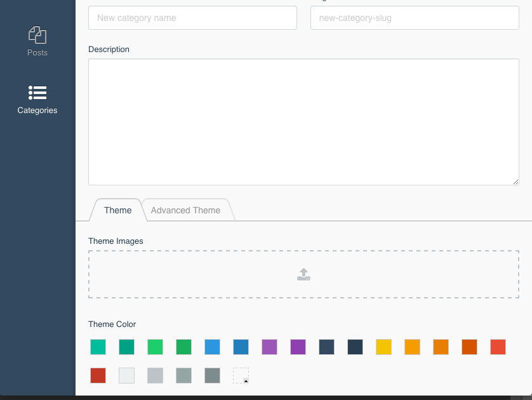This screenshot has width=532, height=400.
Task: Choose the dark navy color swatch
Action: point(356,347)
